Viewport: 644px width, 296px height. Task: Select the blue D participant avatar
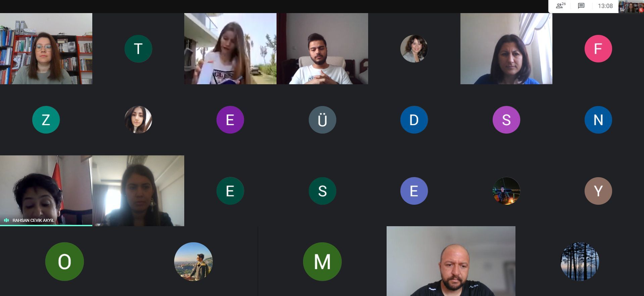pos(414,120)
